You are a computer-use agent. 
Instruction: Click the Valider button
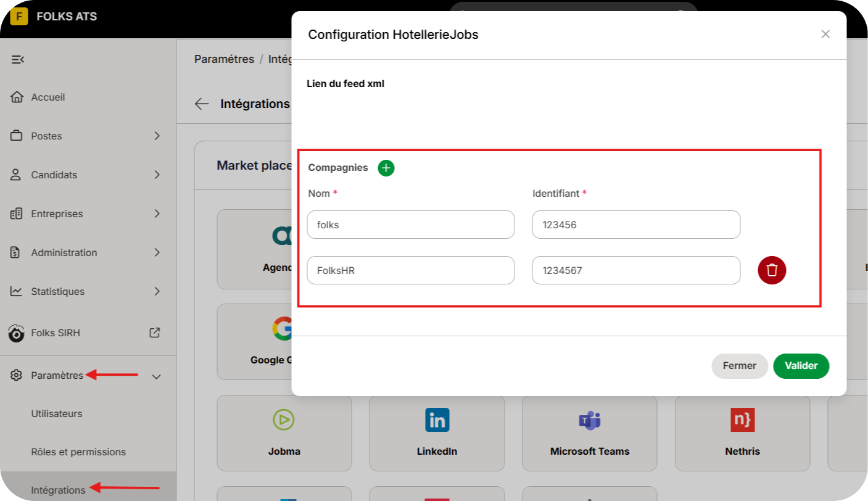pyautogui.click(x=801, y=366)
